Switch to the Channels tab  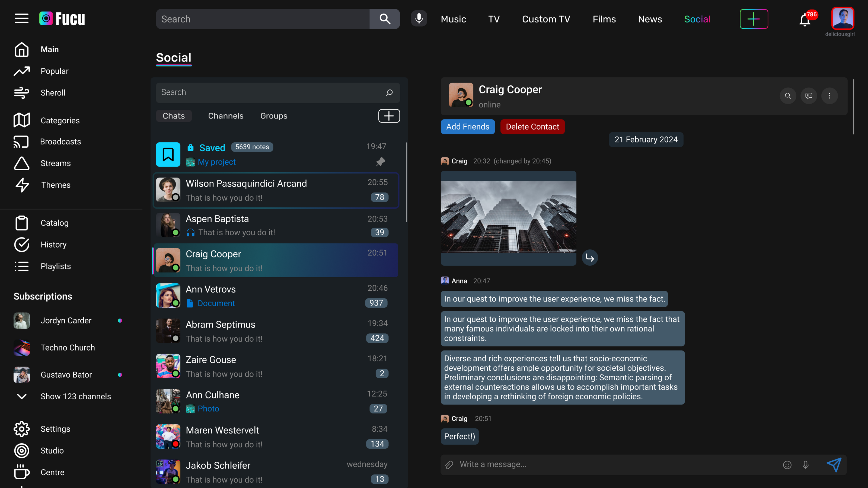click(225, 116)
